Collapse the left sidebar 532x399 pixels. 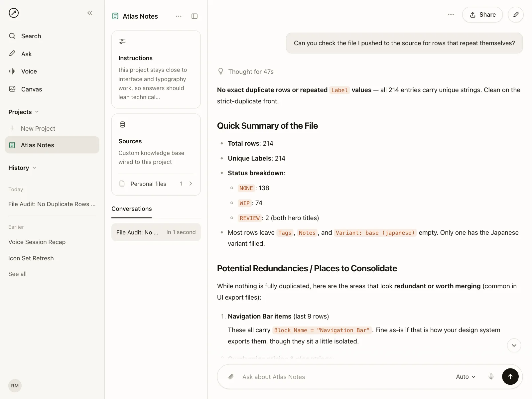click(x=90, y=13)
